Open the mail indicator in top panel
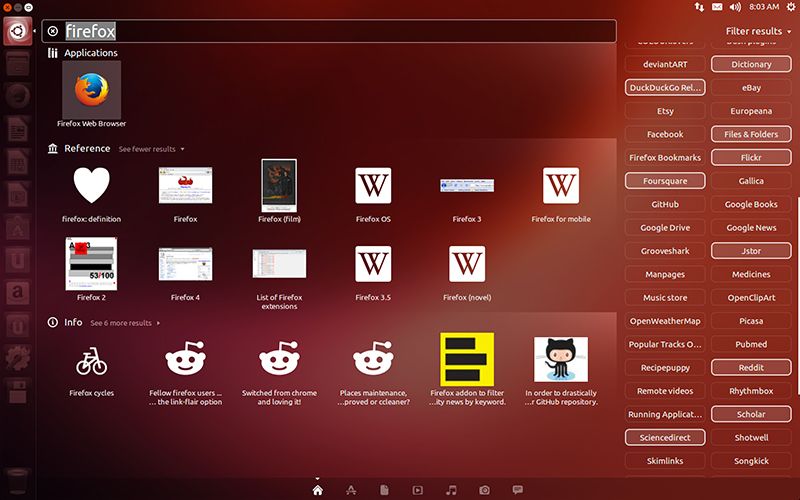 coord(717,7)
